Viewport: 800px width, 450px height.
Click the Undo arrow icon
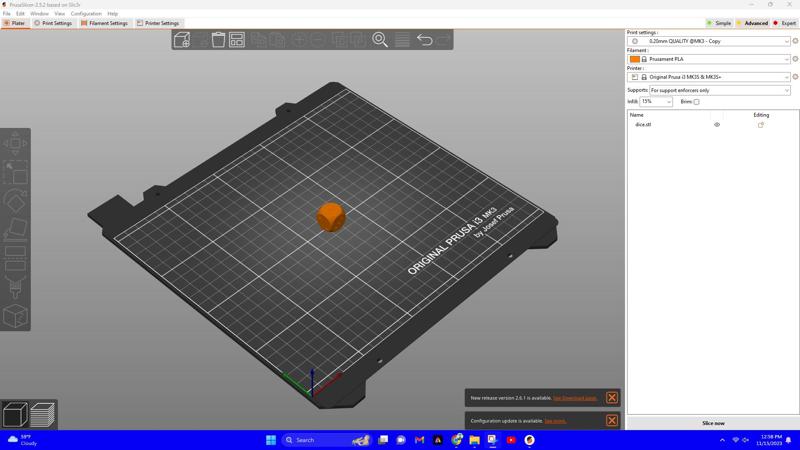(424, 40)
